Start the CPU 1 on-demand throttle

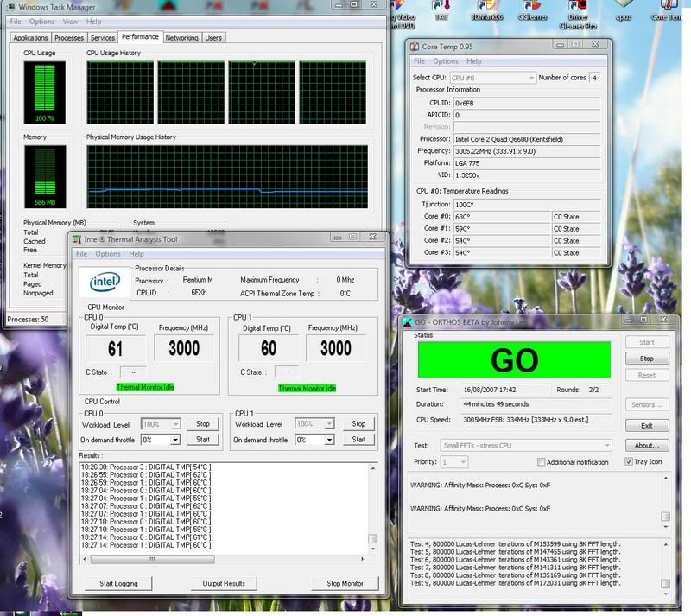point(358,440)
